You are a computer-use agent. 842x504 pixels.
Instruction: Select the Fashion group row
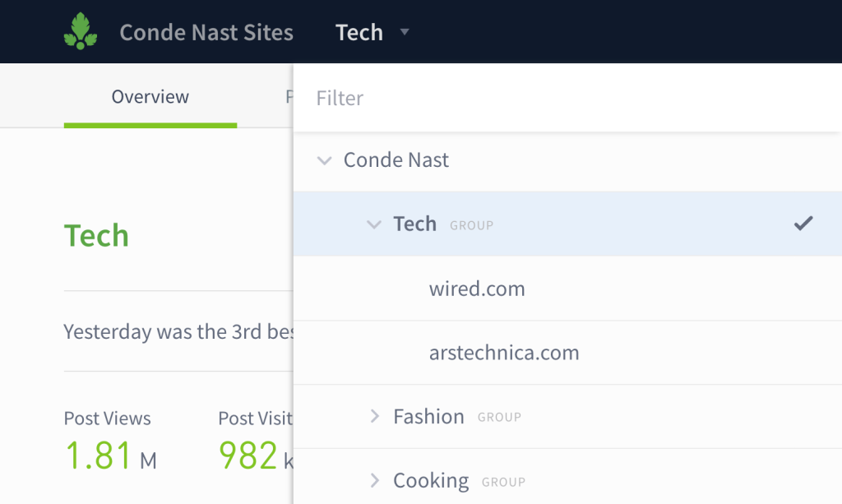click(567, 417)
